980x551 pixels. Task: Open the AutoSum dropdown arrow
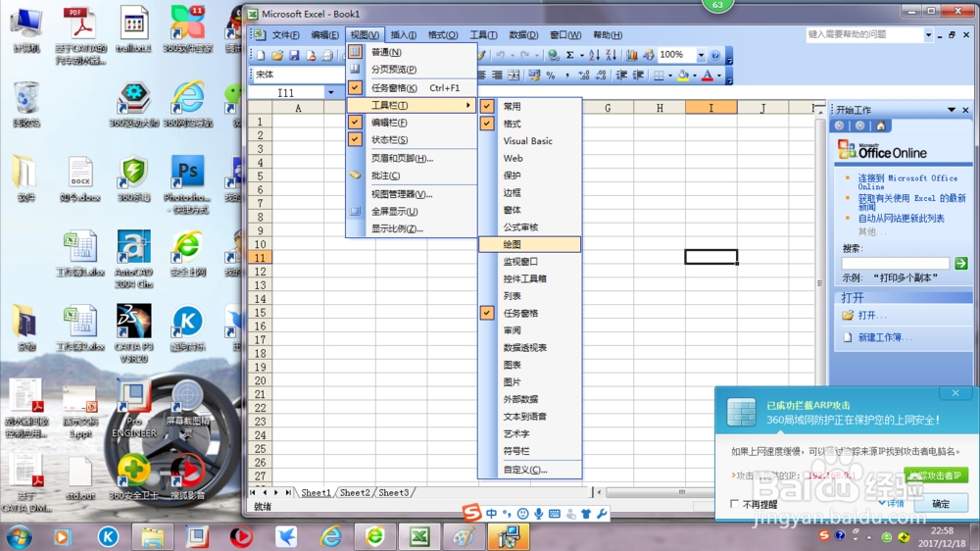pos(581,55)
